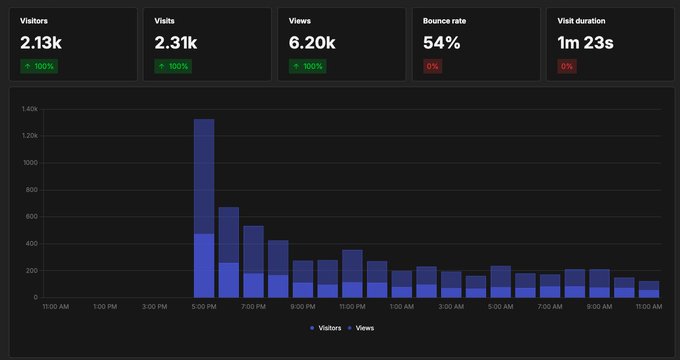Screen dimensions: 680x360
Task: Click the Bounce rate card
Action: pyautogui.click(x=476, y=44)
